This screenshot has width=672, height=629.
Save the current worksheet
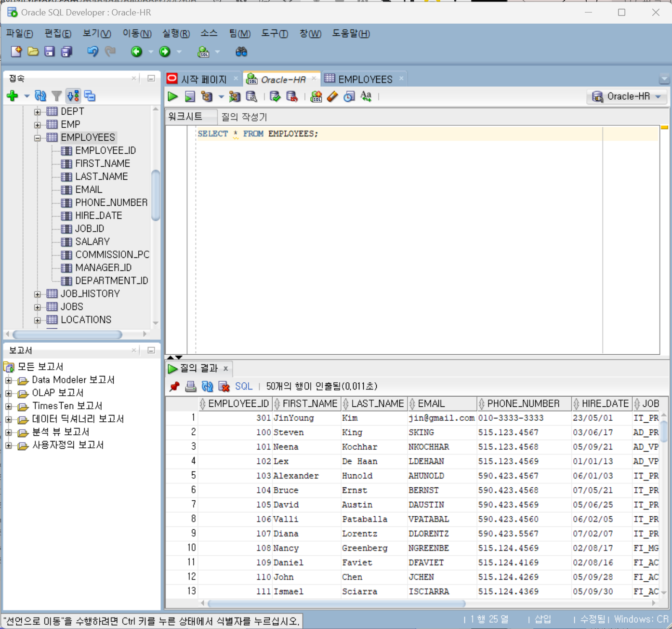pyautogui.click(x=49, y=52)
